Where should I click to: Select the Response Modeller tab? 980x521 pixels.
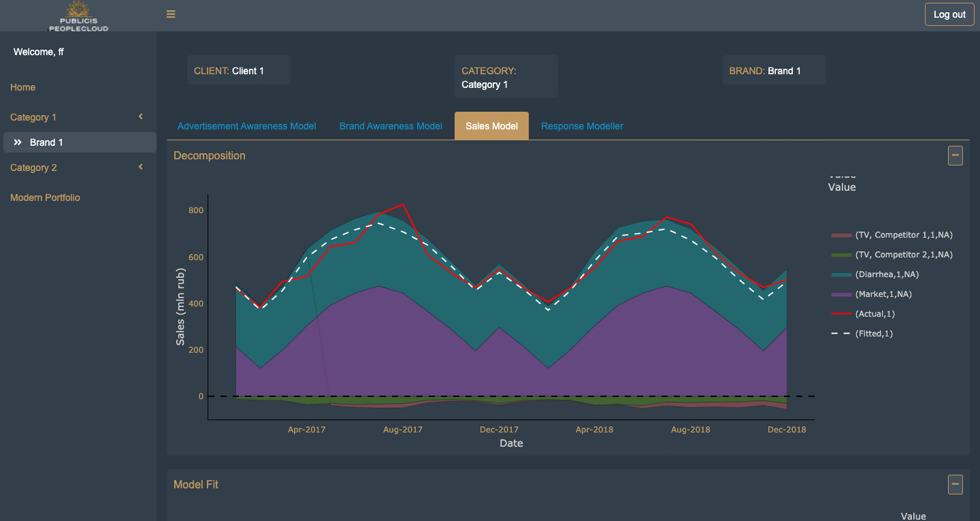pyautogui.click(x=582, y=126)
